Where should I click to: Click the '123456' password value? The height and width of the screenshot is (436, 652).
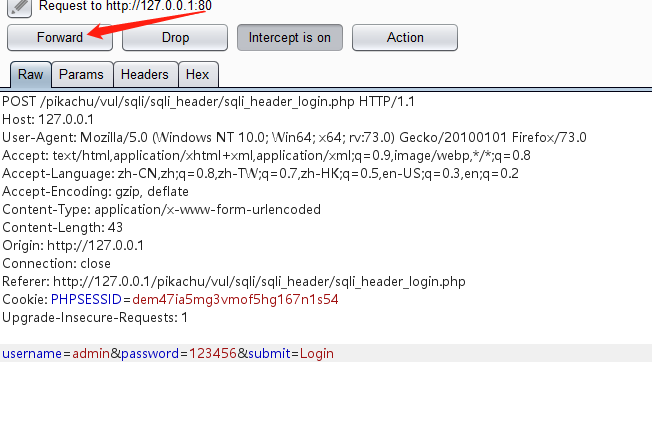tap(213, 354)
